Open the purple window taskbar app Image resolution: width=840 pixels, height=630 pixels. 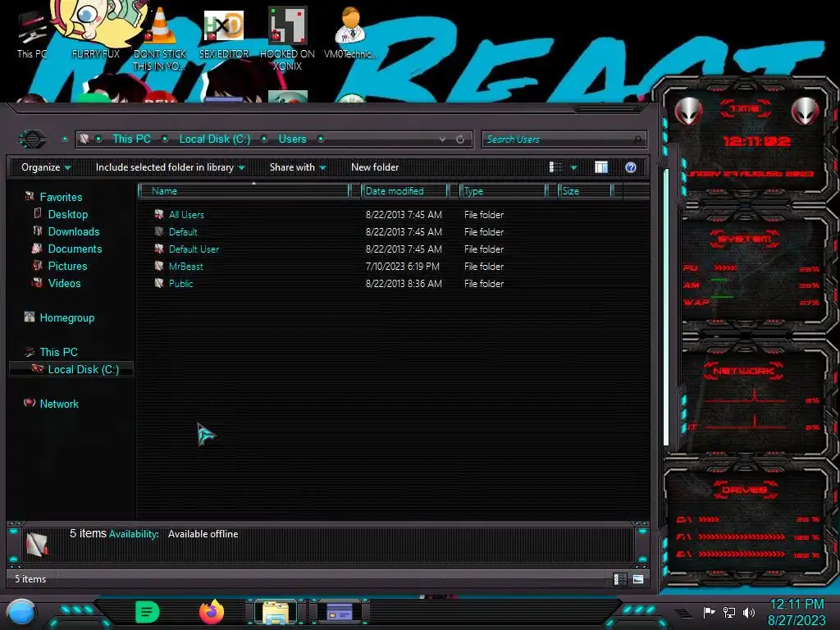coord(340,612)
